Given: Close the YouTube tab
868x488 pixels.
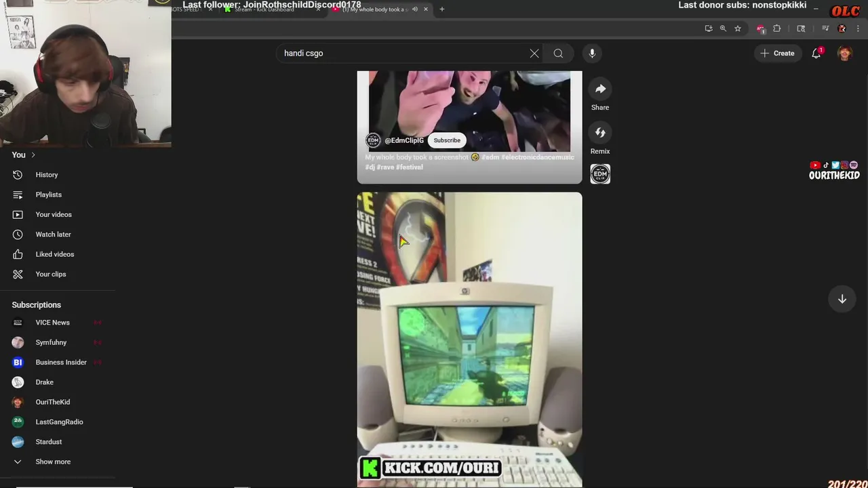Looking at the screenshot, I should [426, 9].
